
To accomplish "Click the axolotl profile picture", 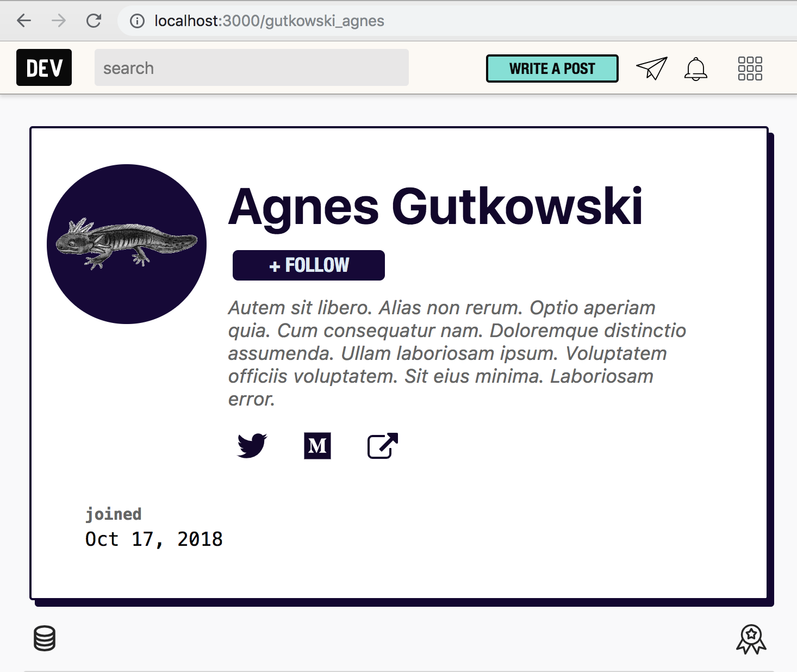I will click(127, 244).
